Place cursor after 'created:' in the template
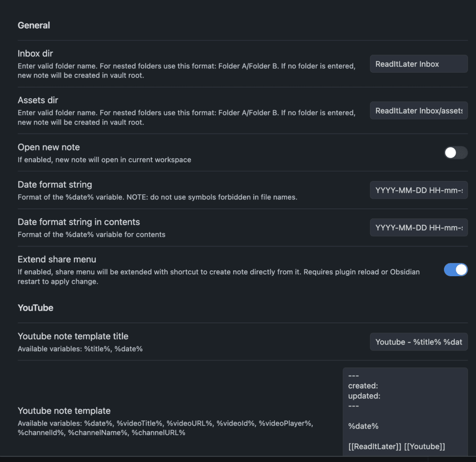 (x=379, y=385)
